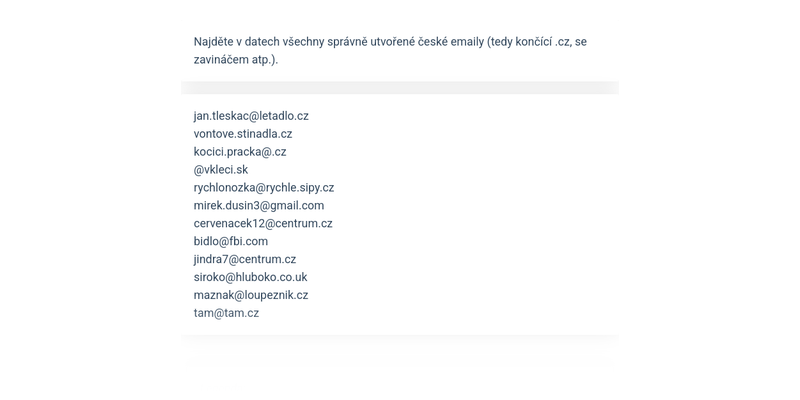
Task: Click the jindra7@centrum.cz email
Action: [x=245, y=260]
